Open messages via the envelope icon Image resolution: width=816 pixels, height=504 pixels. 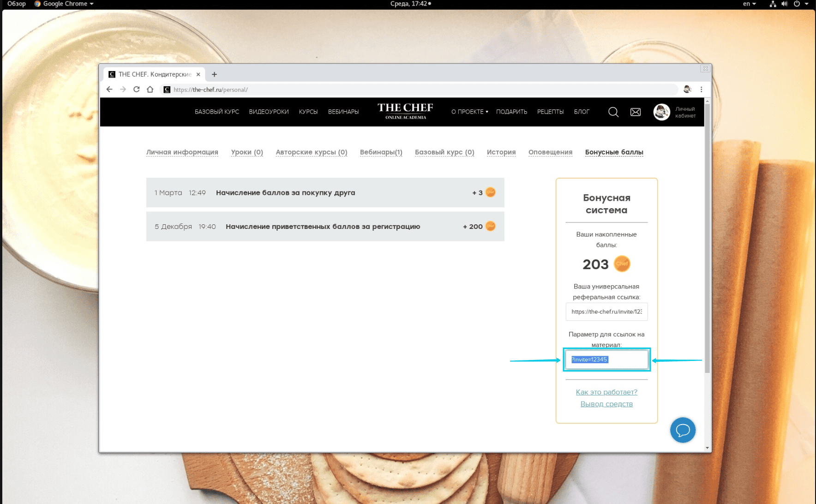pos(636,112)
